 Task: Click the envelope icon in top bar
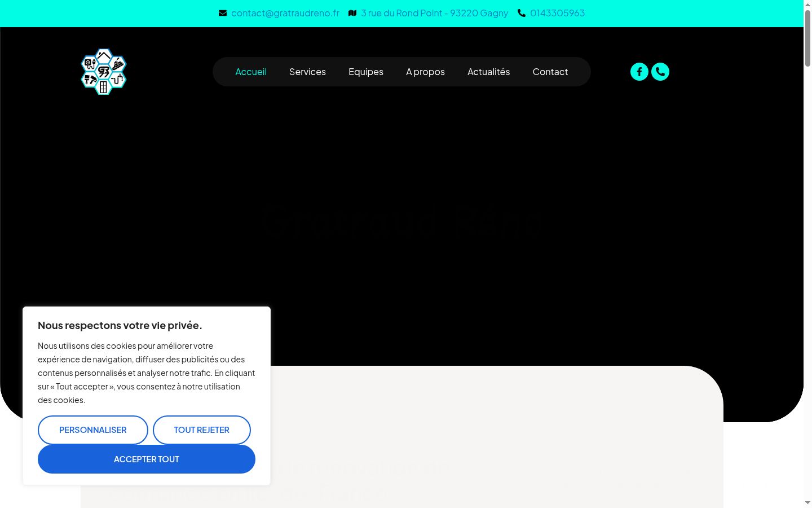tap(223, 13)
